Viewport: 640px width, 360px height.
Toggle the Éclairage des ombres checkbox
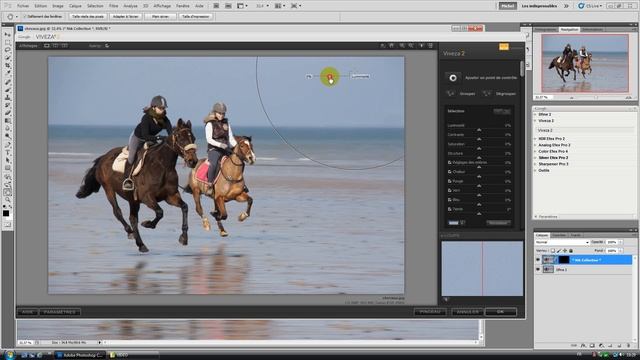coord(449,162)
